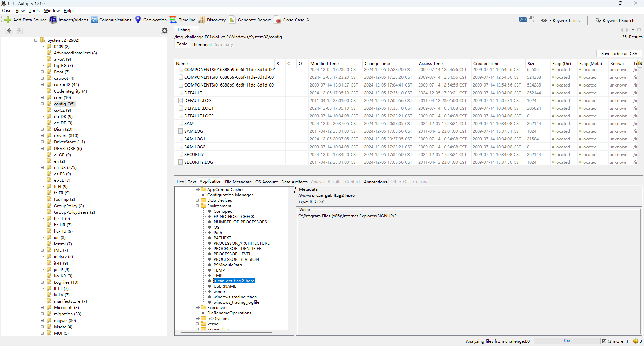
Task: Go back with the left arrow button
Action: [9, 31]
